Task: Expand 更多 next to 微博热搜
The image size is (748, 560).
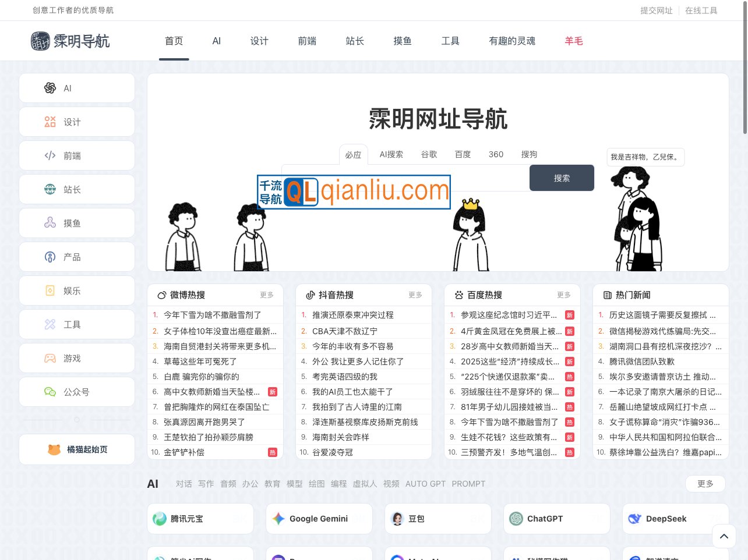Action: coord(267,295)
